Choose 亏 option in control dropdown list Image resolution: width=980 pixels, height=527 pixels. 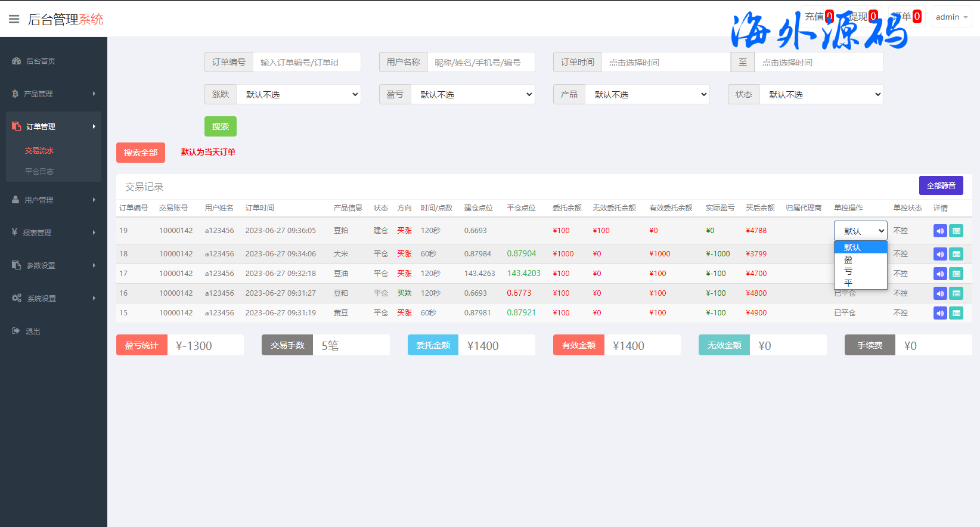(x=848, y=271)
